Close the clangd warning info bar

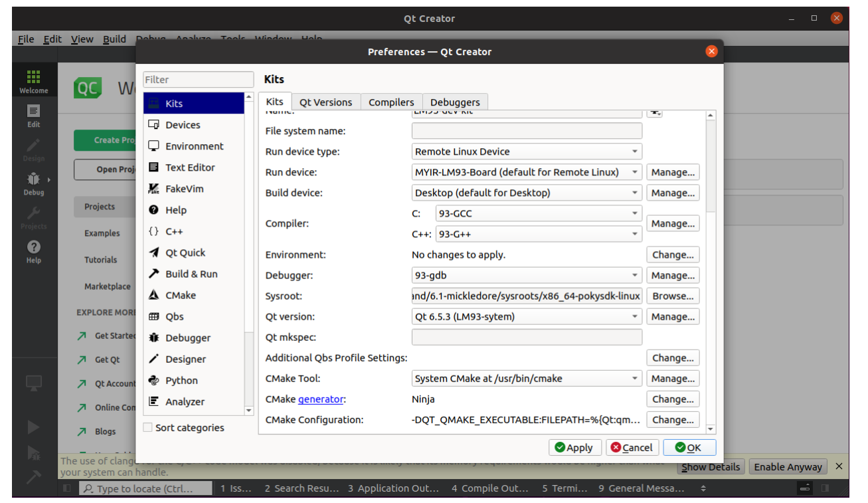point(839,466)
